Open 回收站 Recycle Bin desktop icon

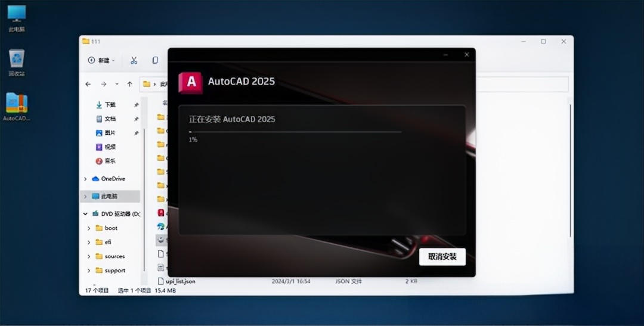point(17,63)
